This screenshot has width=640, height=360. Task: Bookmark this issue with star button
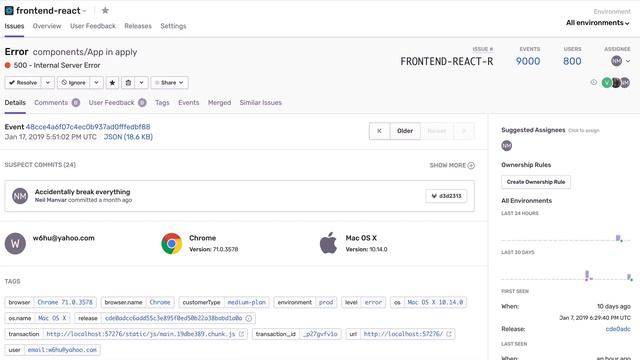112,82
